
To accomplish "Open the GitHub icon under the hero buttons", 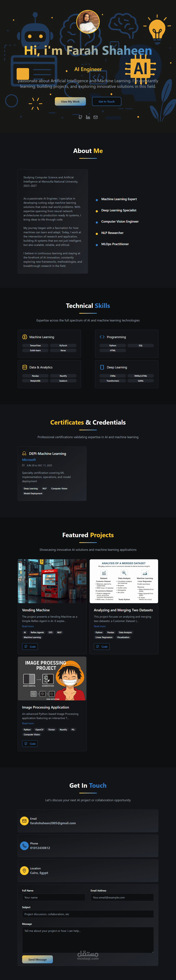I will (80, 117).
